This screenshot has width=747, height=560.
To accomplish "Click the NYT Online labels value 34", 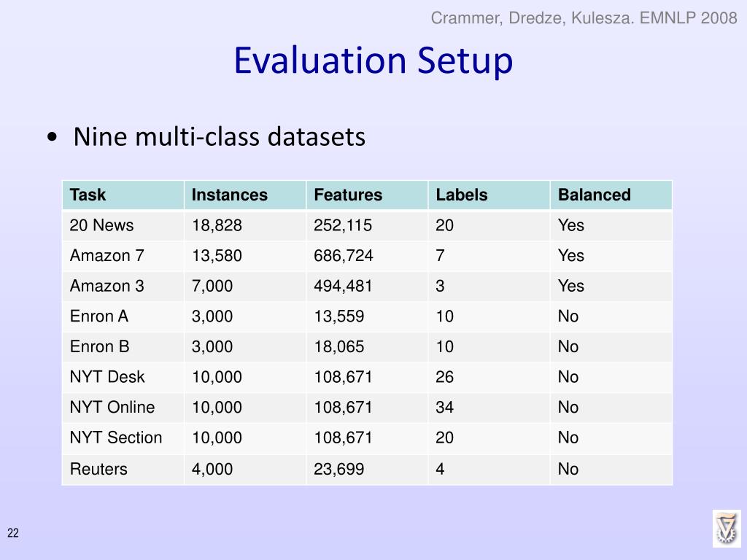I will coord(444,407).
